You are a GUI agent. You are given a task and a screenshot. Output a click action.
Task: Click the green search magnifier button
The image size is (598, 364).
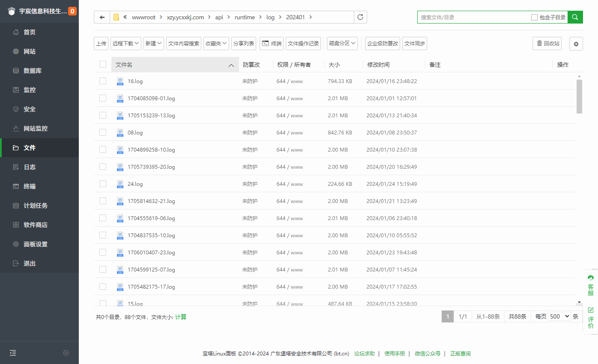tap(575, 17)
